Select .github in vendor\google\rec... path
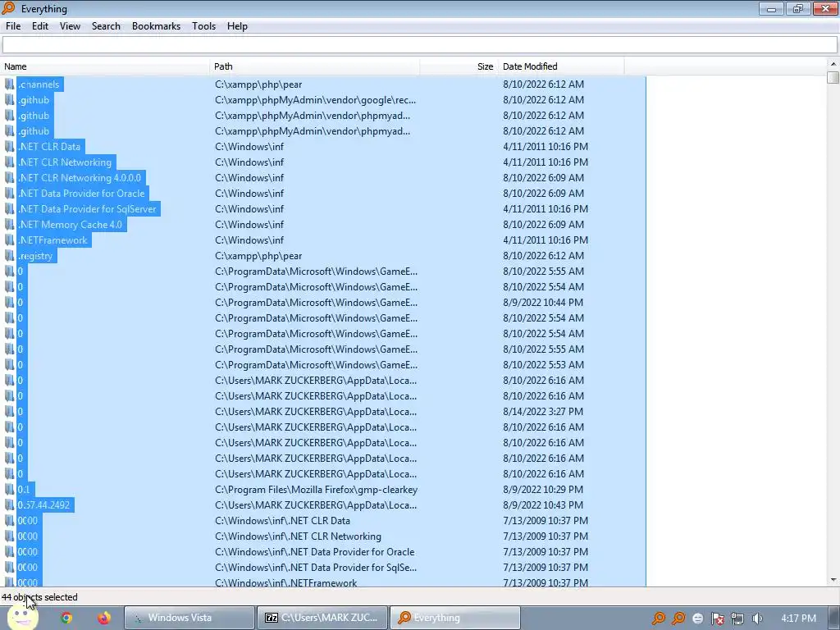Image resolution: width=840 pixels, height=630 pixels. (34, 99)
